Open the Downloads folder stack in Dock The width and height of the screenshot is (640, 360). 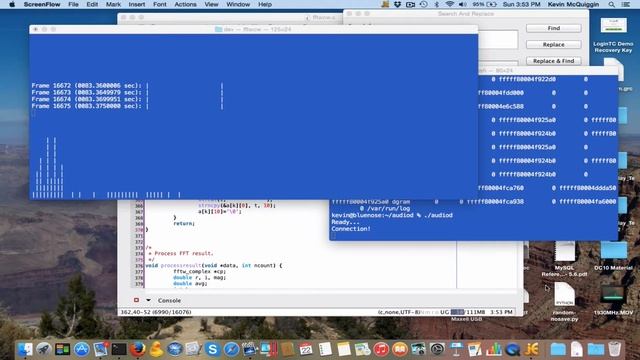[x=596, y=349]
